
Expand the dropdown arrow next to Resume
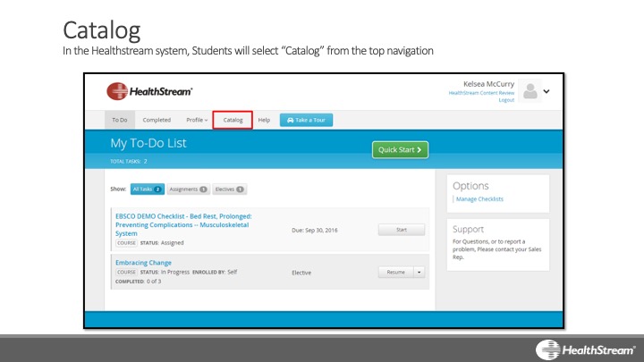[x=419, y=272]
